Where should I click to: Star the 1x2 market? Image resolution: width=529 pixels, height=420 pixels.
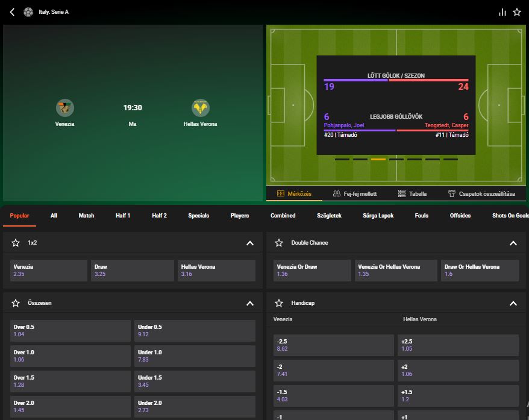(x=16, y=243)
